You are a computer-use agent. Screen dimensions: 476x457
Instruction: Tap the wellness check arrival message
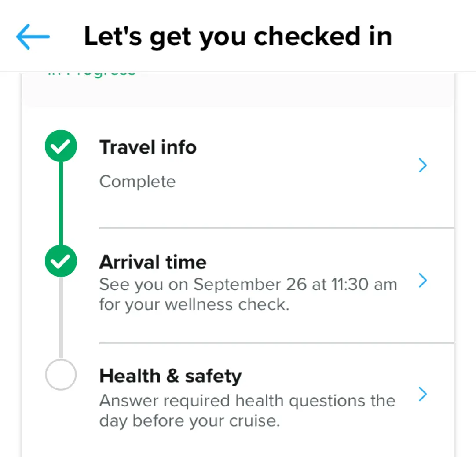pyautogui.click(x=248, y=294)
